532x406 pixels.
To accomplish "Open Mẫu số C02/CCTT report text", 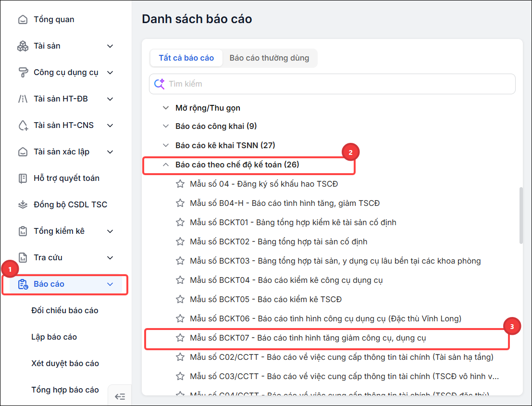I will (342, 357).
